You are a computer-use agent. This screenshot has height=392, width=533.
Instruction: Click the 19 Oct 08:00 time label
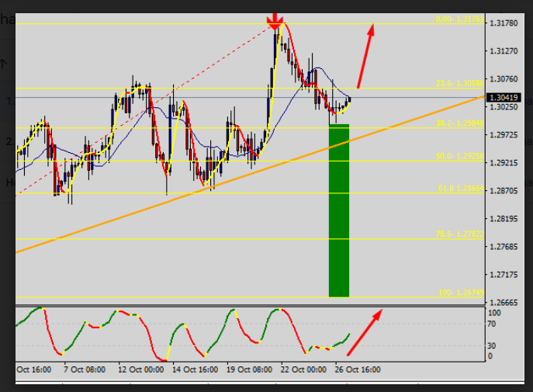[x=248, y=370]
